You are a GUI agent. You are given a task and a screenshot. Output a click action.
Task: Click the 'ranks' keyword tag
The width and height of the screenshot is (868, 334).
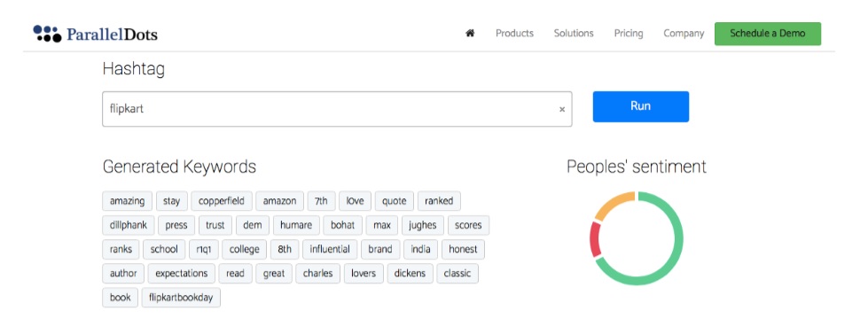click(121, 249)
